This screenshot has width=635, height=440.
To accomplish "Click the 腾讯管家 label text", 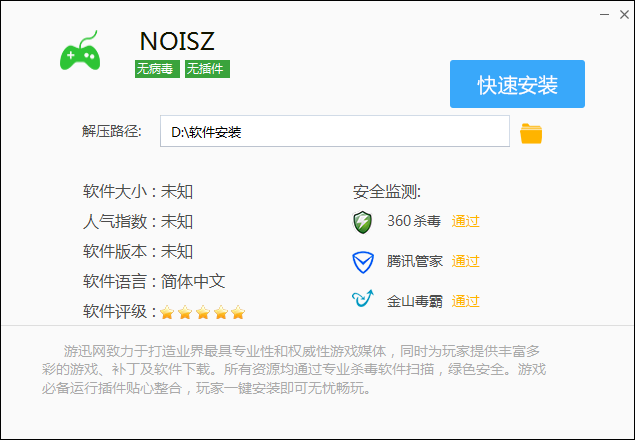I will pyautogui.click(x=415, y=261).
